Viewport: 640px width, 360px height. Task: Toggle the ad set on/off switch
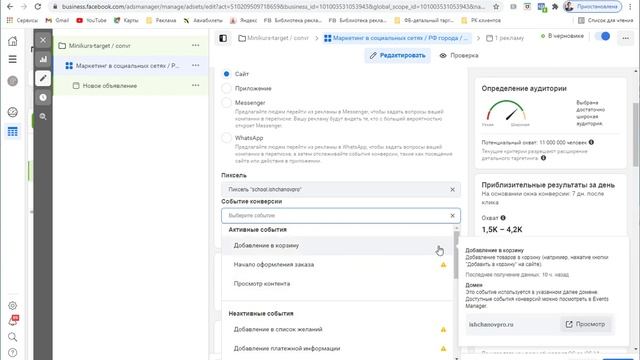602,36
